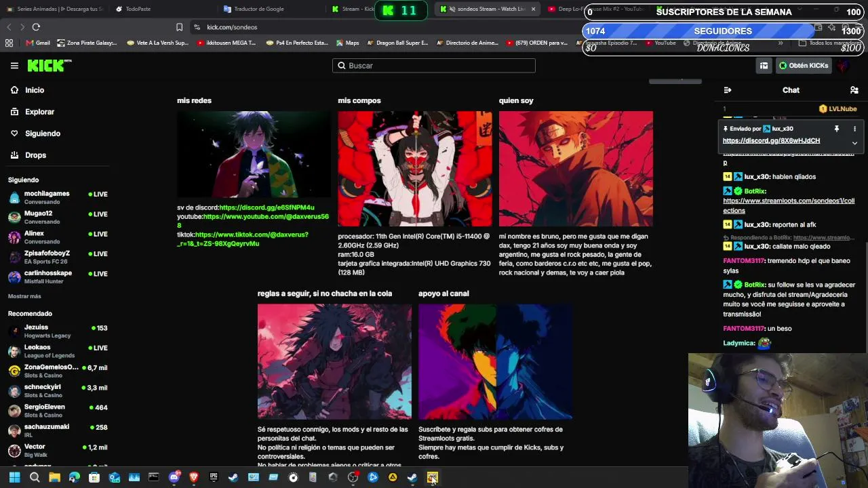Click the apoyo al canal panel image

[x=495, y=362]
